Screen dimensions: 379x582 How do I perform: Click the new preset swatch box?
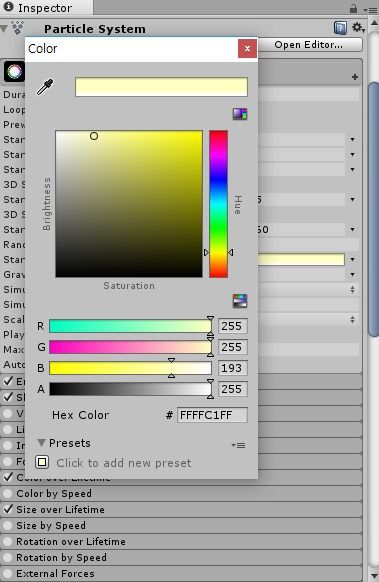[42, 462]
